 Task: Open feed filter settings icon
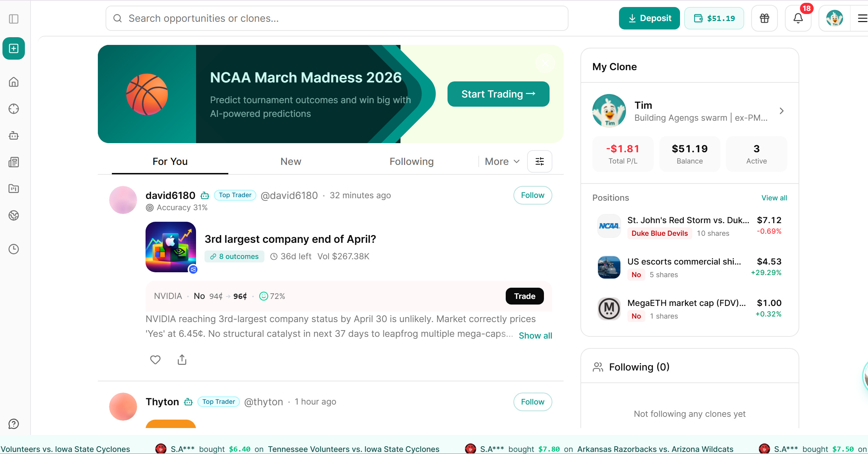tap(539, 161)
